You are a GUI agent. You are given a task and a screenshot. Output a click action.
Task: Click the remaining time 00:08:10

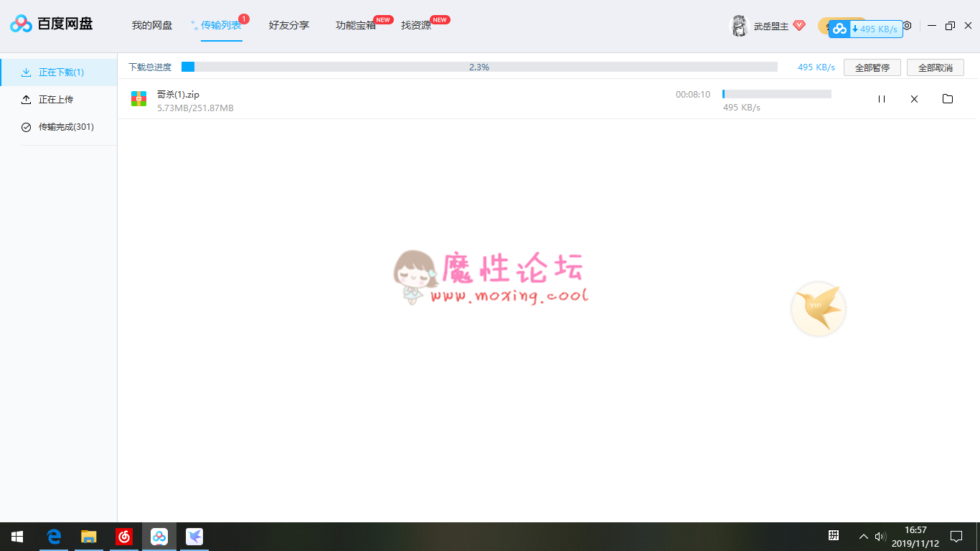tap(693, 95)
